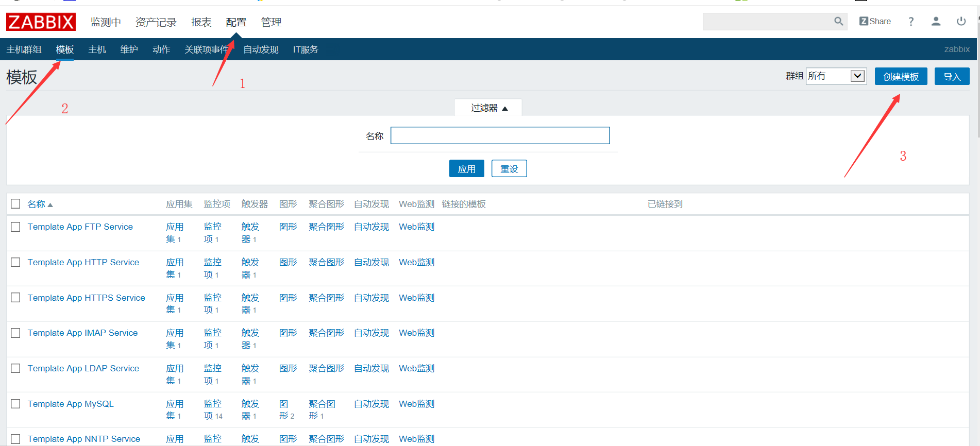This screenshot has height=446, width=980.
Task: Select all templates checkbox in header
Action: 15,204
